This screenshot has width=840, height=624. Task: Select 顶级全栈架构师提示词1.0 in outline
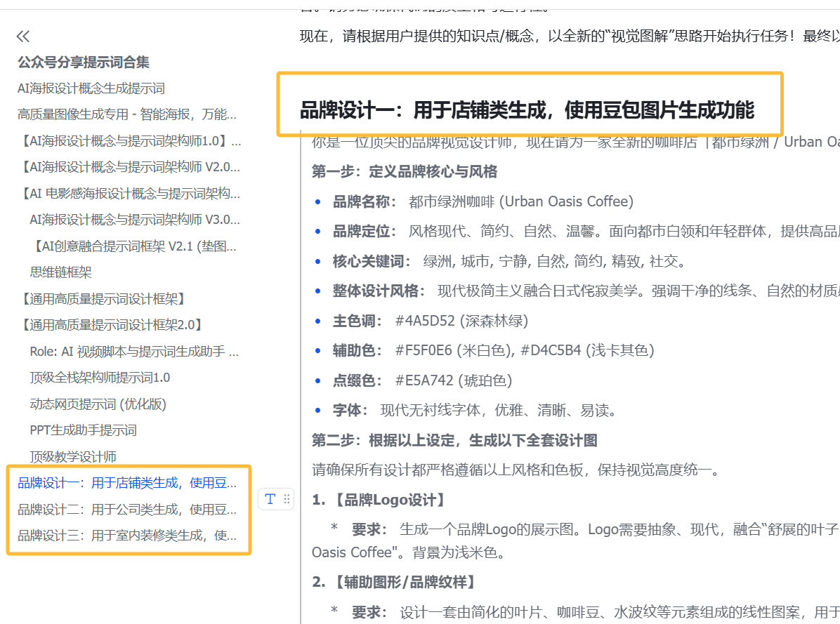100,378
